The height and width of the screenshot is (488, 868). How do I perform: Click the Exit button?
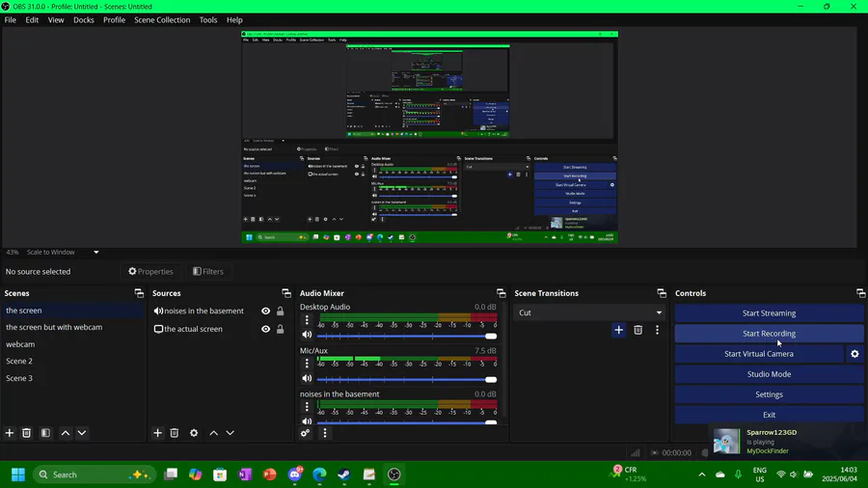769,415
